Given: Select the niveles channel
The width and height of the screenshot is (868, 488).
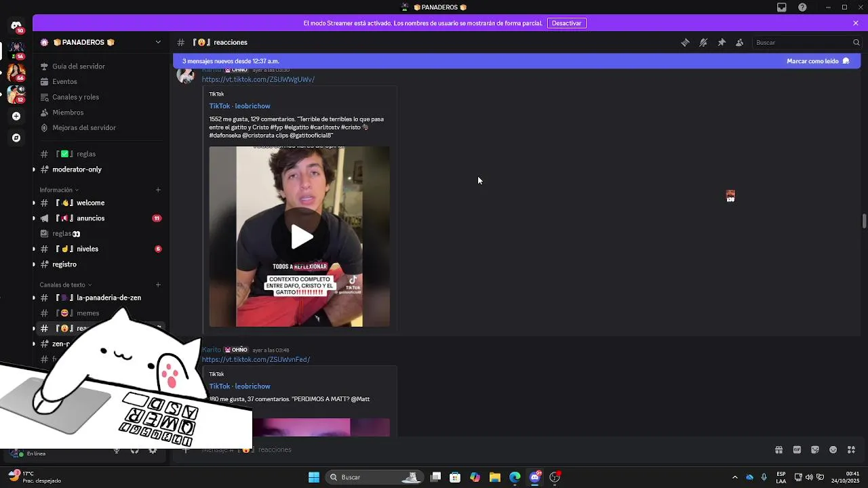Looking at the screenshot, I should tap(100, 249).
